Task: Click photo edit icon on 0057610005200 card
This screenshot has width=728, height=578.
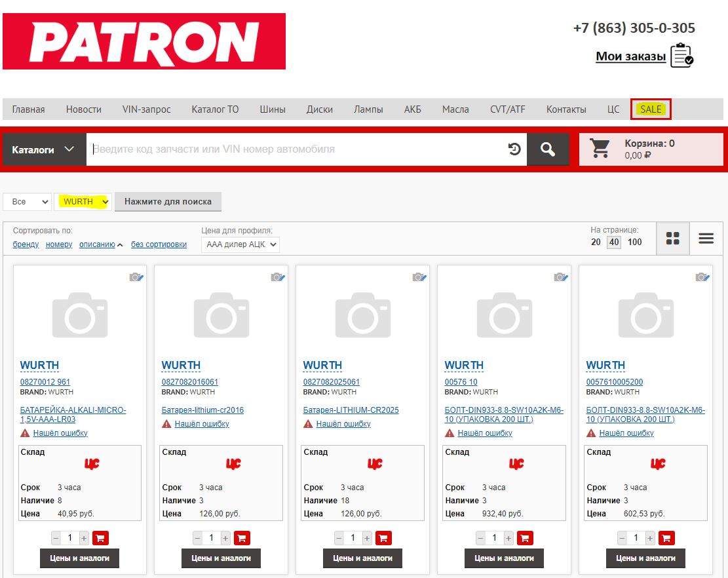Action: tap(703, 277)
